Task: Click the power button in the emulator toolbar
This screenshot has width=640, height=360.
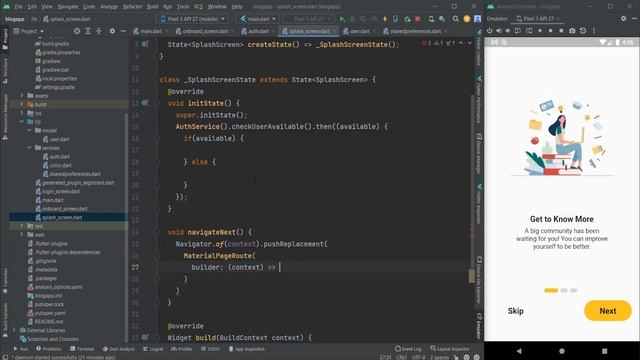Action: click(x=489, y=31)
